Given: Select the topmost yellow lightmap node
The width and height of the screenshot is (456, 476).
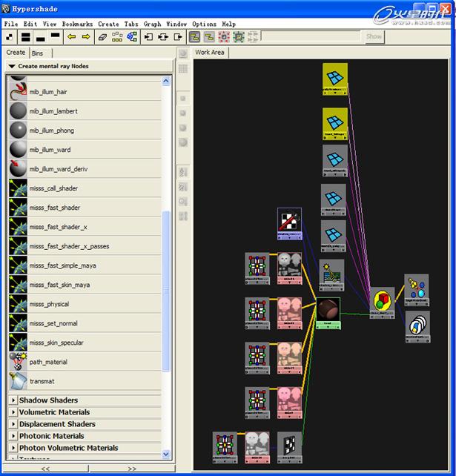Looking at the screenshot, I should [x=335, y=79].
